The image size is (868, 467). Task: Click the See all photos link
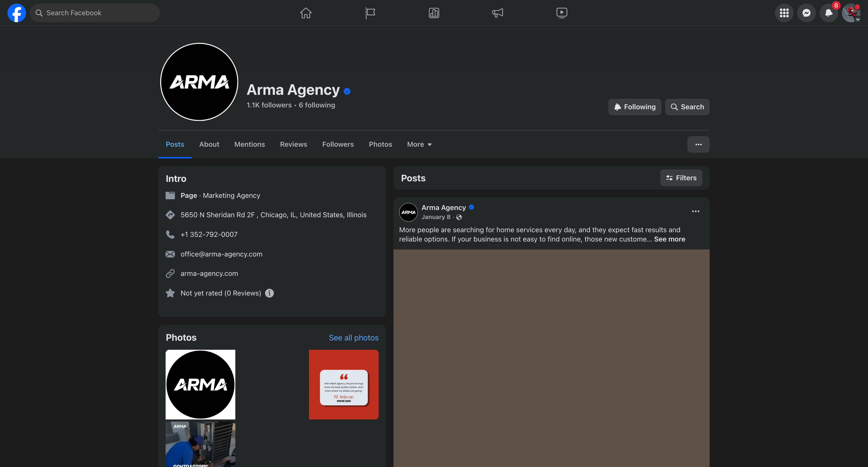(353, 338)
